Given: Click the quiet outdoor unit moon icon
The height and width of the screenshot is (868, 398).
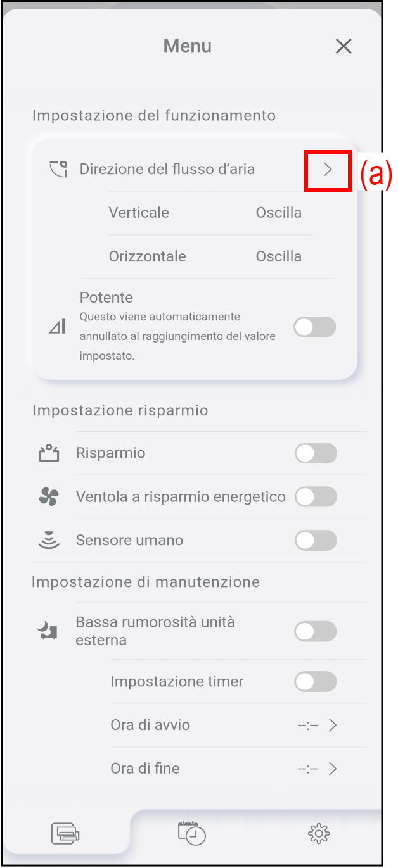Looking at the screenshot, I should coord(48,631).
